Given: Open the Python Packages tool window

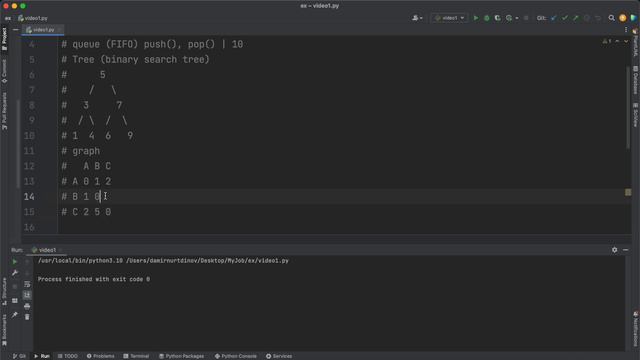Looking at the screenshot, I should (x=181, y=356).
